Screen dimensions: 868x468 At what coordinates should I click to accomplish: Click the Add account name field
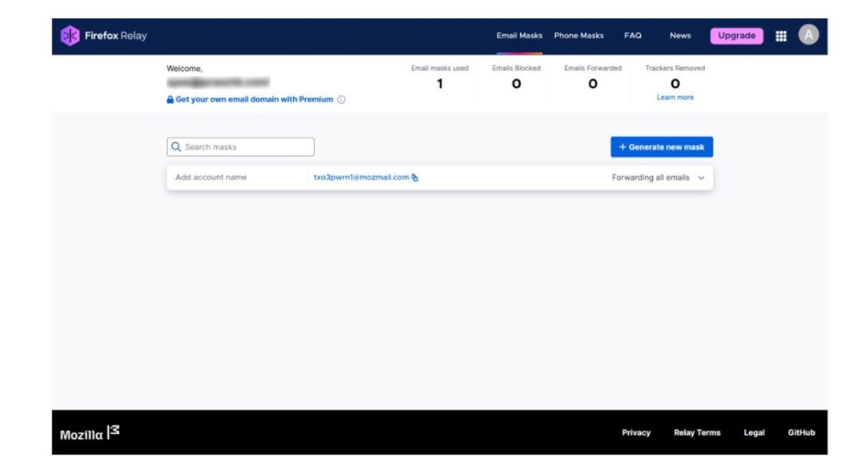coord(211,177)
